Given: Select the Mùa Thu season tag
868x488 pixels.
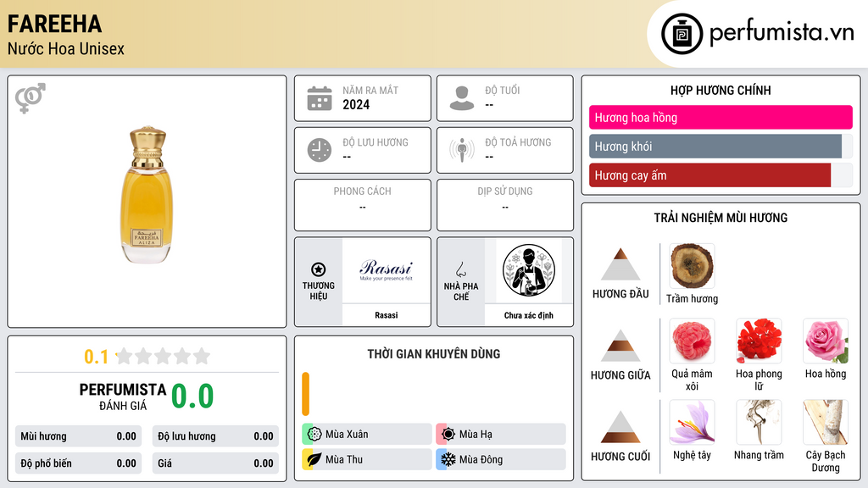Looking at the screenshot, I should tap(367, 459).
